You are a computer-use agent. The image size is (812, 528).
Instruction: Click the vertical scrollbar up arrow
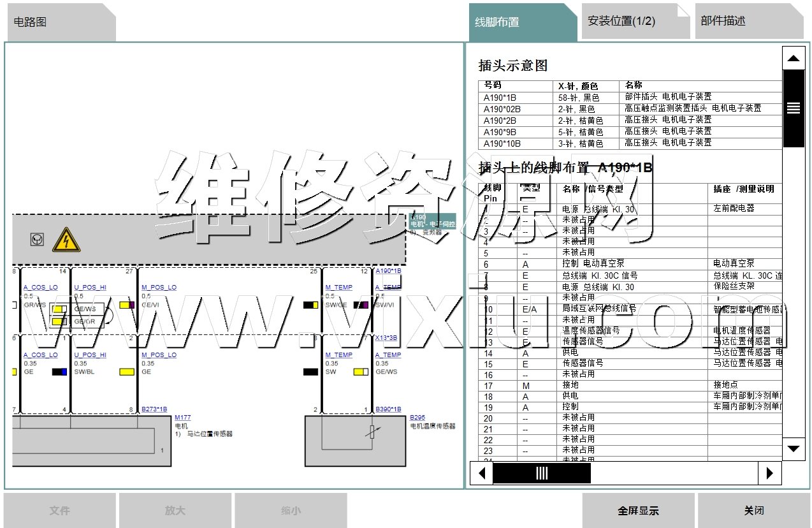point(793,59)
